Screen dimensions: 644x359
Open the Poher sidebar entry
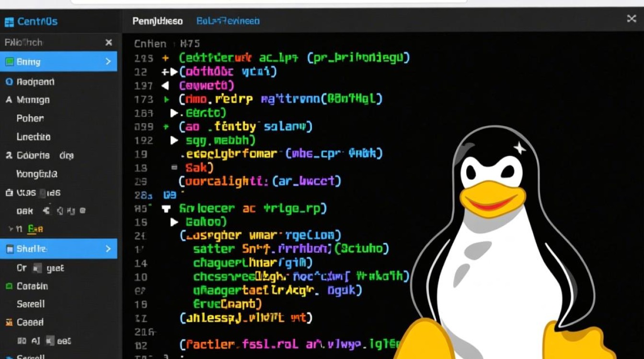pyautogui.click(x=30, y=118)
